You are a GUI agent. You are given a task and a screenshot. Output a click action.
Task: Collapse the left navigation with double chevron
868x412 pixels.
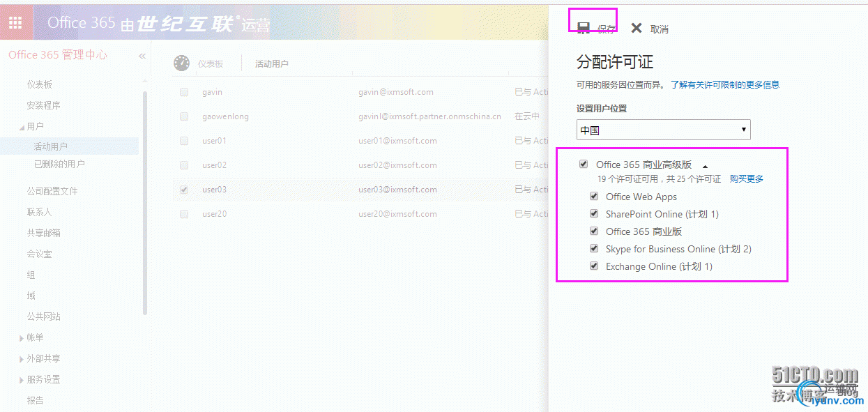point(142,56)
